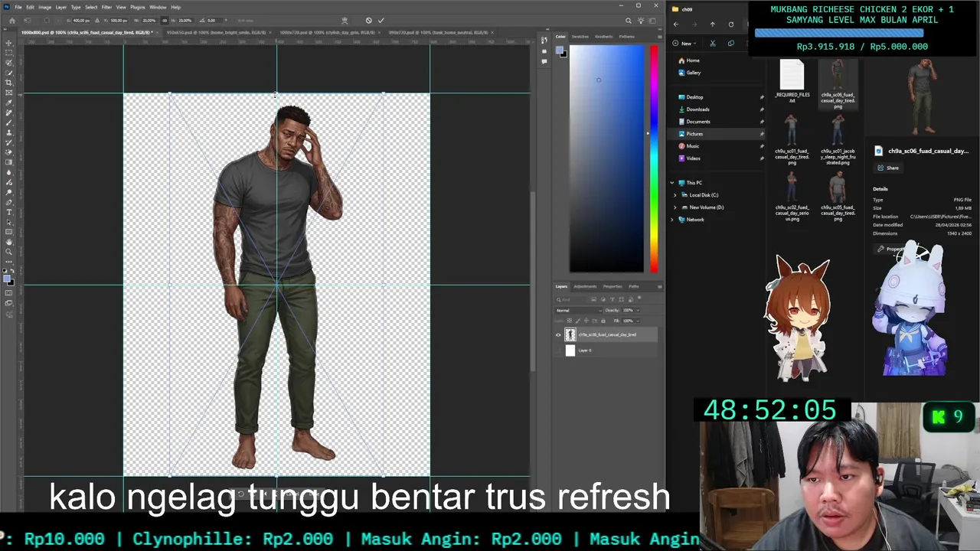
Task: Click inside the color picker gradient field
Action: point(606,159)
